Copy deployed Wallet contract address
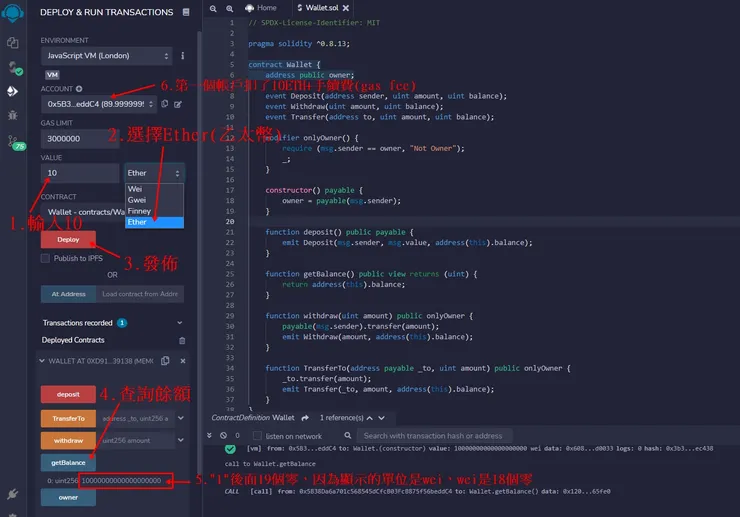Screen dimensions: 740x517 click(165, 361)
